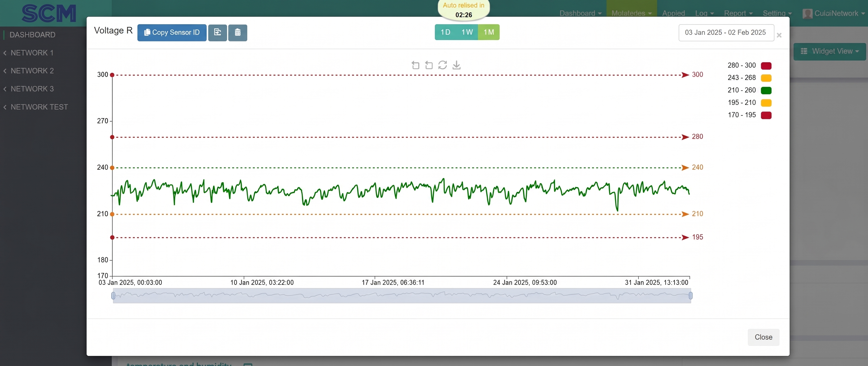The image size is (868, 366).
Task: Open the calendar icon button
Action: pos(237,33)
